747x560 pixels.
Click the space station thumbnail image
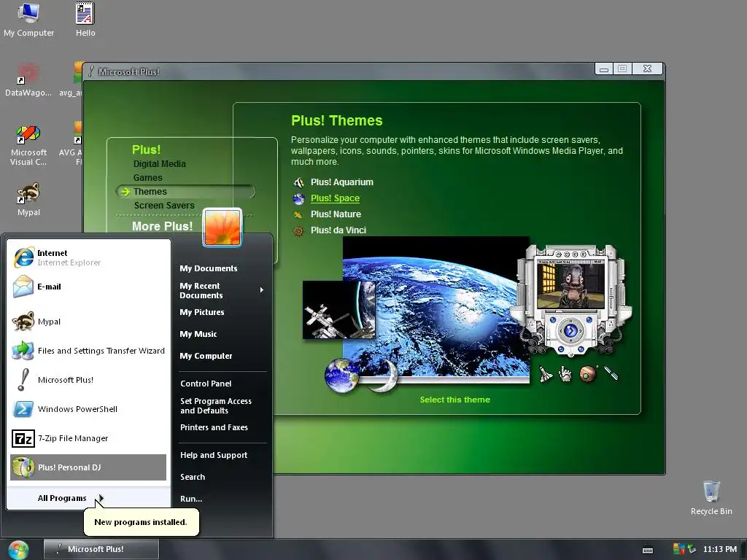point(338,310)
